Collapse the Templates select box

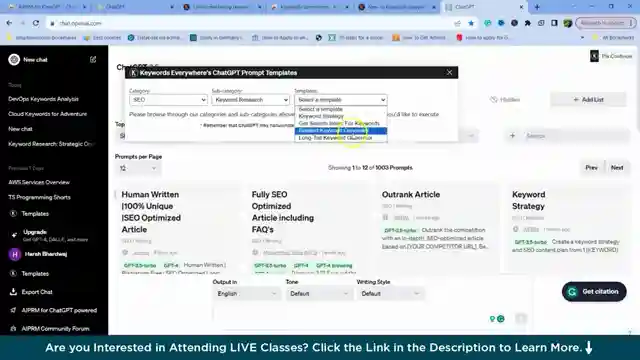[x=341, y=100]
